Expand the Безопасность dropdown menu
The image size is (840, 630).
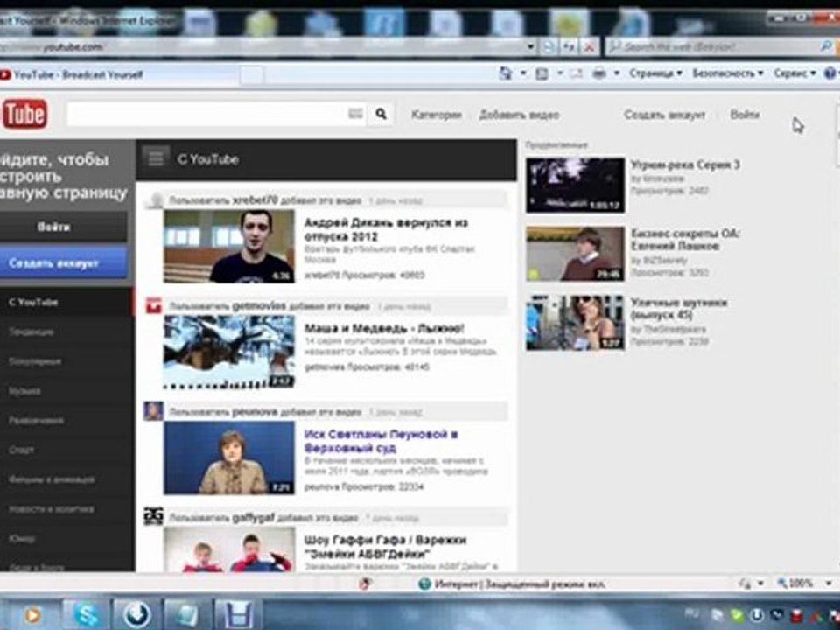(727, 73)
